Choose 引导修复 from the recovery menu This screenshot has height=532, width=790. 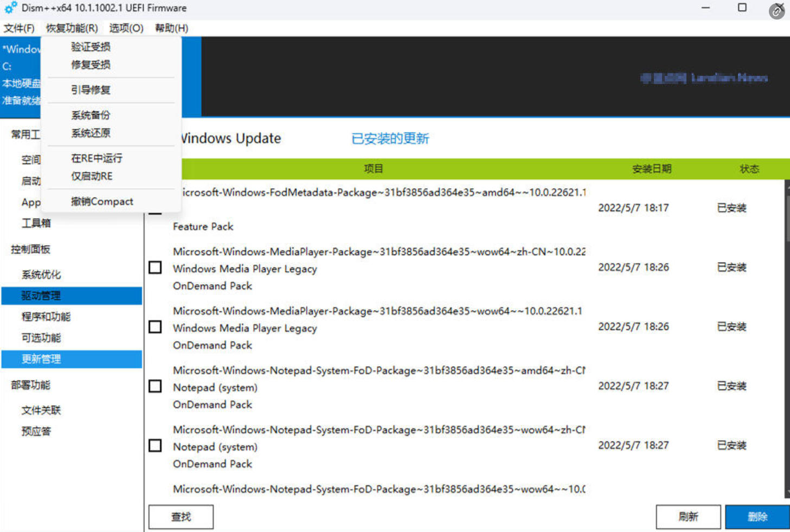tap(91, 90)
